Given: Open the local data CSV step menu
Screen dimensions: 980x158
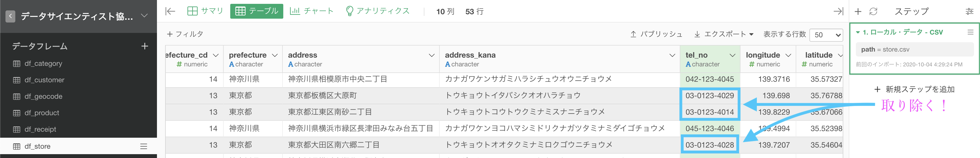Looking at the screenshot, I should point(970,32).
